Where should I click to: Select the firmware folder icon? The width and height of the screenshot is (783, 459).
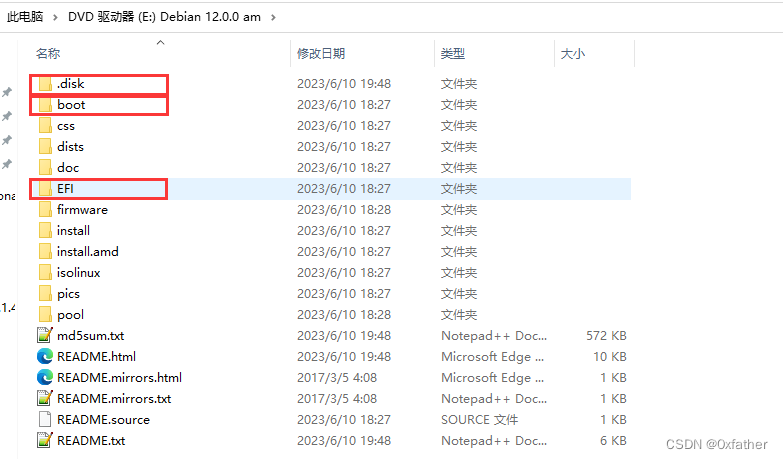pyautogui.click(x=45, y=210)
